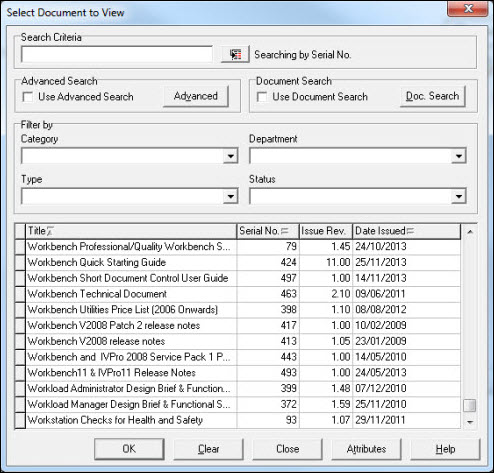Click the Doc. Search button
This screenshot has width=494, height=473.
[432, 96]
